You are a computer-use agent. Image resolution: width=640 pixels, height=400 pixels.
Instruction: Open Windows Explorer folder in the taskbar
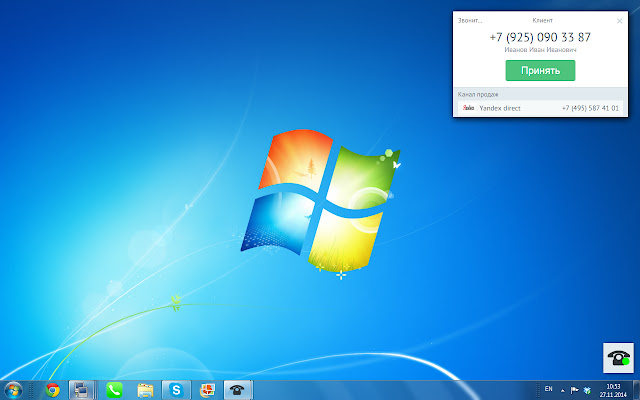coord(145,390)
